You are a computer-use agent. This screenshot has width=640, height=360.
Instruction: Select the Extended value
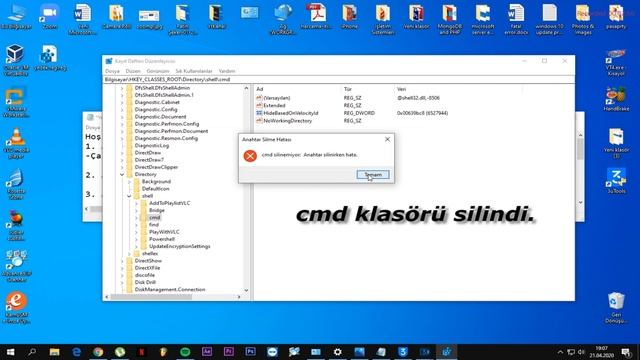coord(274,105)
